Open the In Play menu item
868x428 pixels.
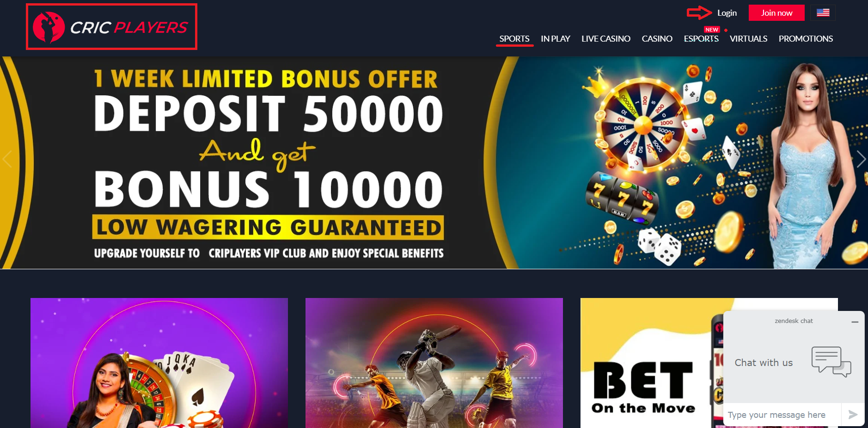click(x=556, y=39)
